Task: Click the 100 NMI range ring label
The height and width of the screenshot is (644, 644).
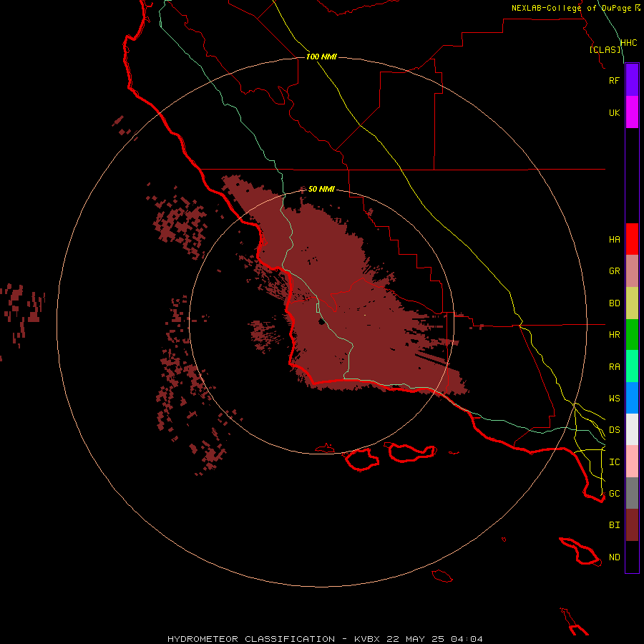Action: click(x=321, y=57)
